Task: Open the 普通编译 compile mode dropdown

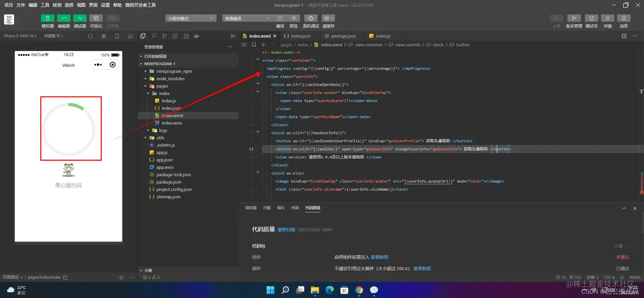Action: coord(247,18)
